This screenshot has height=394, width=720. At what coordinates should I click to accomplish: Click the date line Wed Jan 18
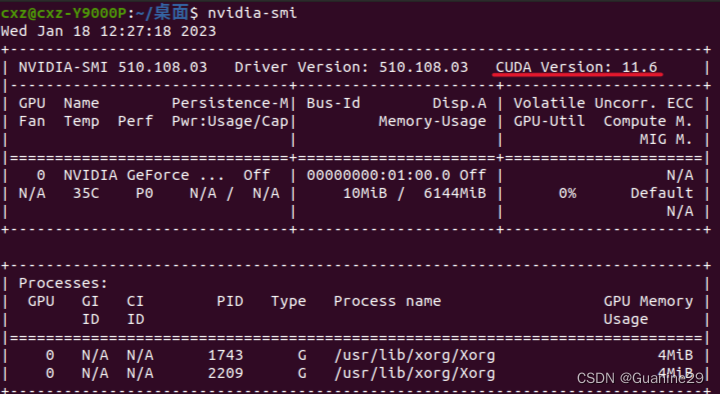tap(108, 31)
